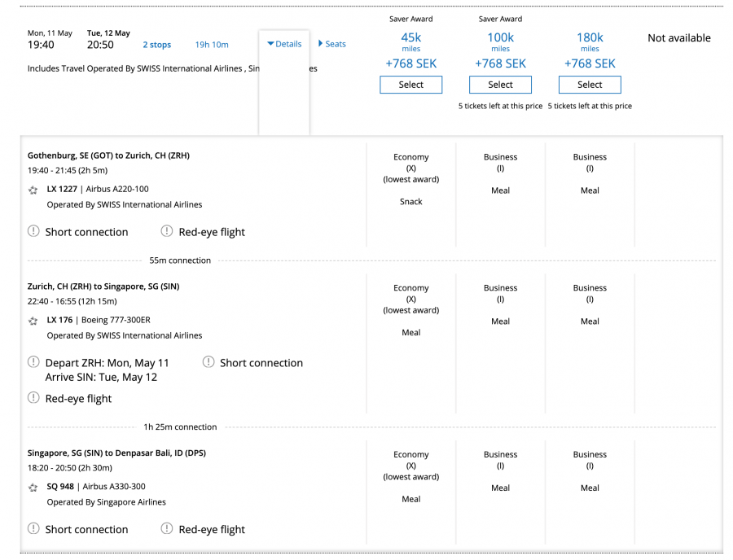The height and width of the screenshot is (560, 733).
Task: Select the 180k miles Business fare
Action: pos(590,84)
